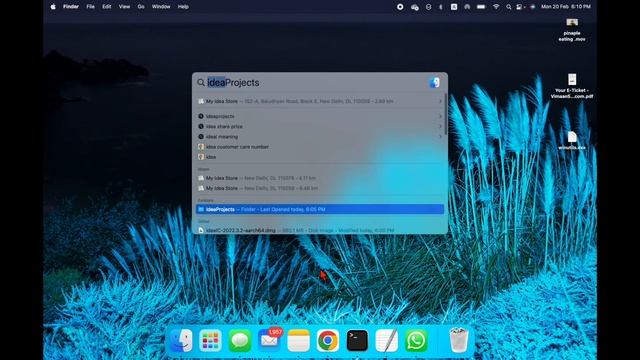Select 'idea share price' suggestion
640x360 pixels.
(320, 127)
